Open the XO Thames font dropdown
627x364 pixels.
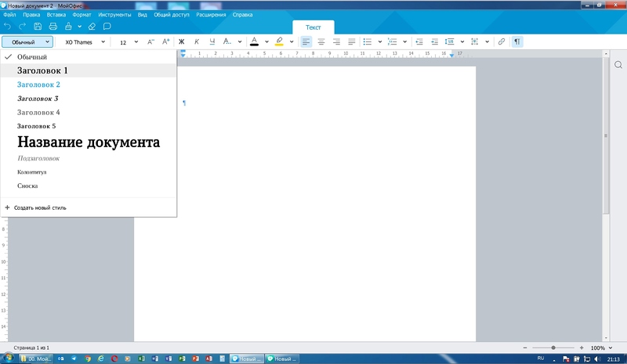click(85, 41)
